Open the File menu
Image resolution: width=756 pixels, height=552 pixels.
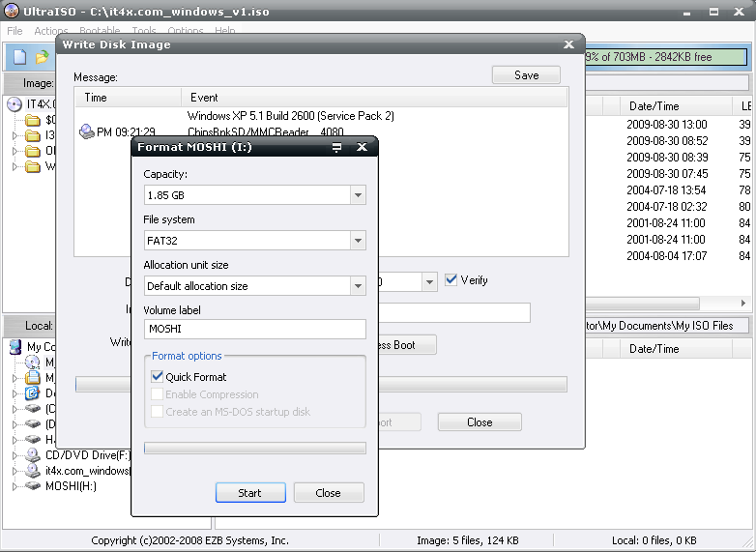[x=15, y=31]
